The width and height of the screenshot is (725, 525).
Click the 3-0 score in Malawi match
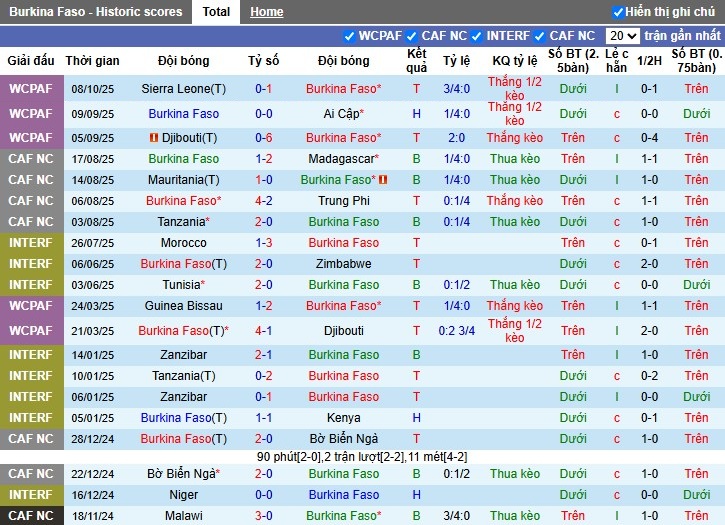(x=264, y=516)
